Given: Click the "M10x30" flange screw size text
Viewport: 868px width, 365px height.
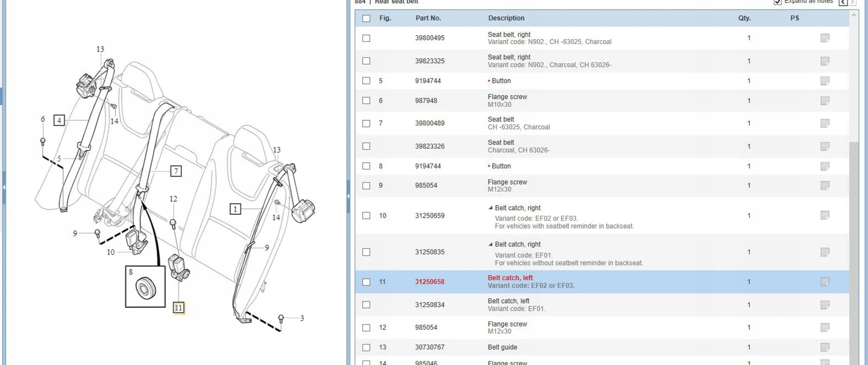Looking at the screenshot, I should pyautogui.click(x=499, y=104).
